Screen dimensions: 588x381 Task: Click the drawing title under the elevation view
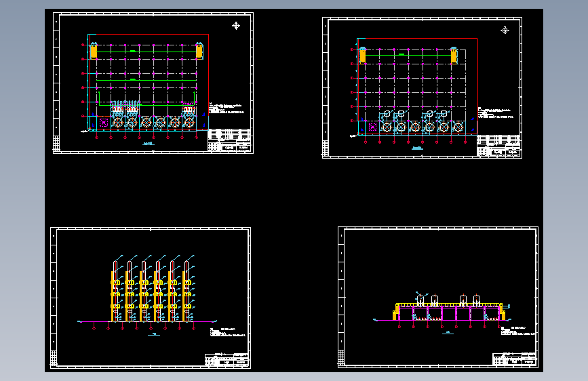tap(154, 334)
